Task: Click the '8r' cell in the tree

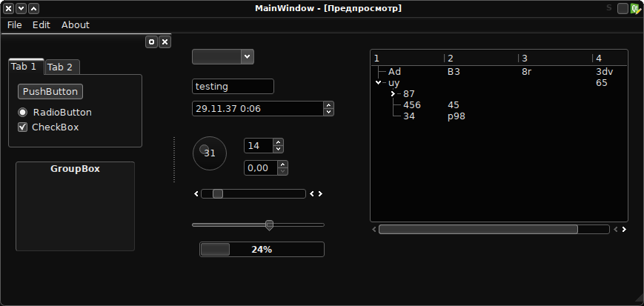Action: coord(526,72)
